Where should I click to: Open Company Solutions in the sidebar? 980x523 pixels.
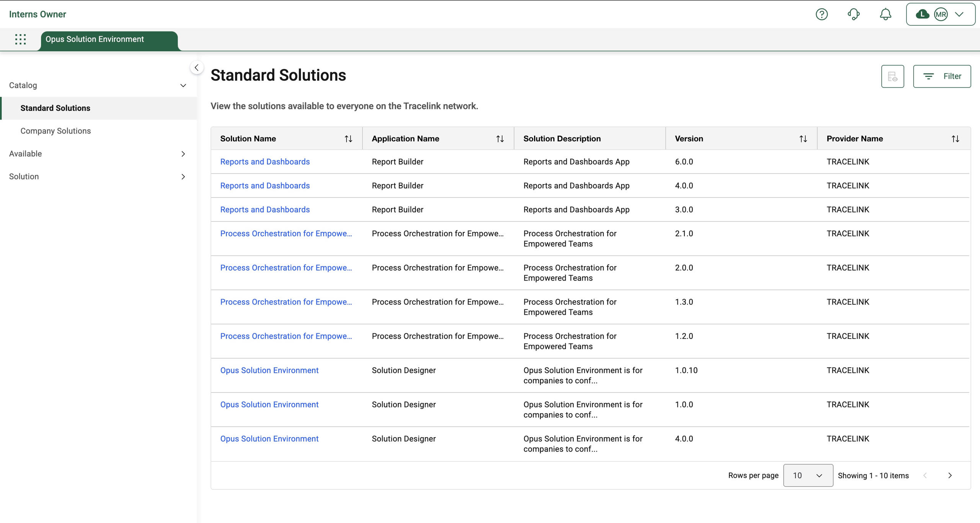[98, 131]
